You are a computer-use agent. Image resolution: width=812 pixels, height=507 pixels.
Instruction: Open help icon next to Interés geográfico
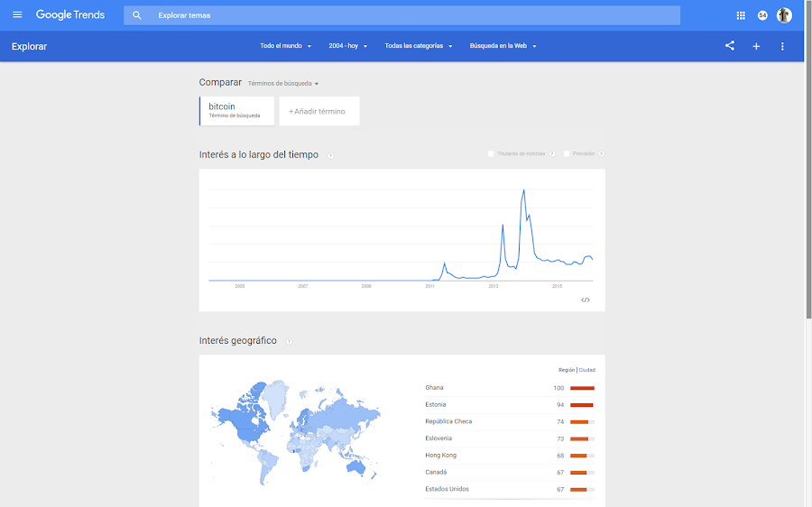tap(289, 341)
